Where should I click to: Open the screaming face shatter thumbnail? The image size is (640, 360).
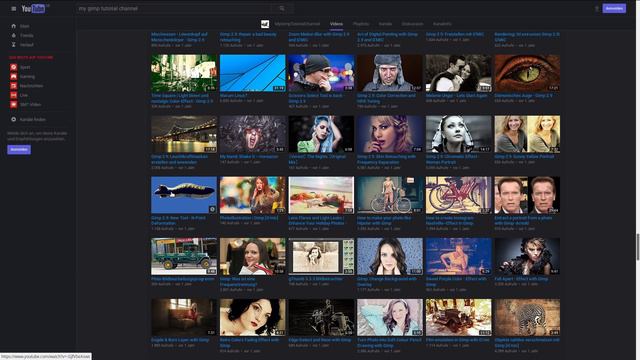click(253, 134)
